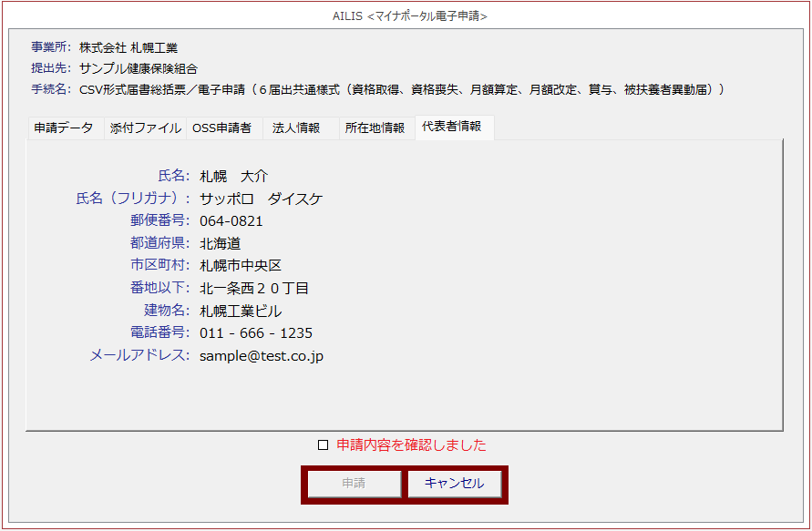Click the prefecture value 北海道
The width and height of the screenshot is (812, 531).
coord(221,244)
